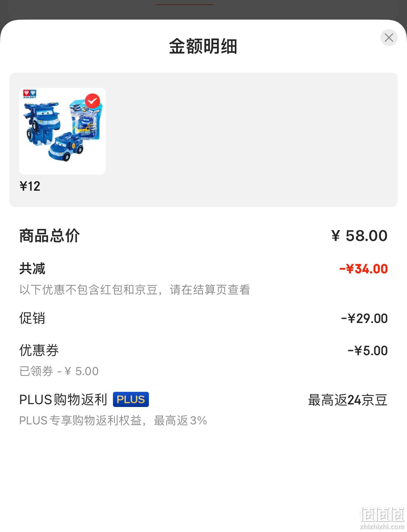Screen dimensions: 407x532
Task: Tap the -¥29.00 promotion amount
Action: pyautogui.click(x=364, y=319)
